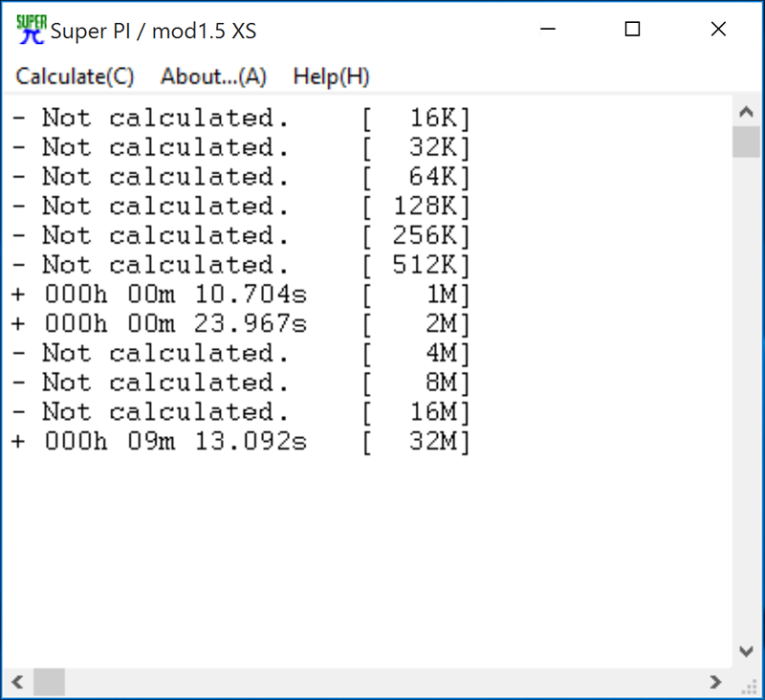Select the 8M not calculated row

pyautogui.click(x=241, y=383)
